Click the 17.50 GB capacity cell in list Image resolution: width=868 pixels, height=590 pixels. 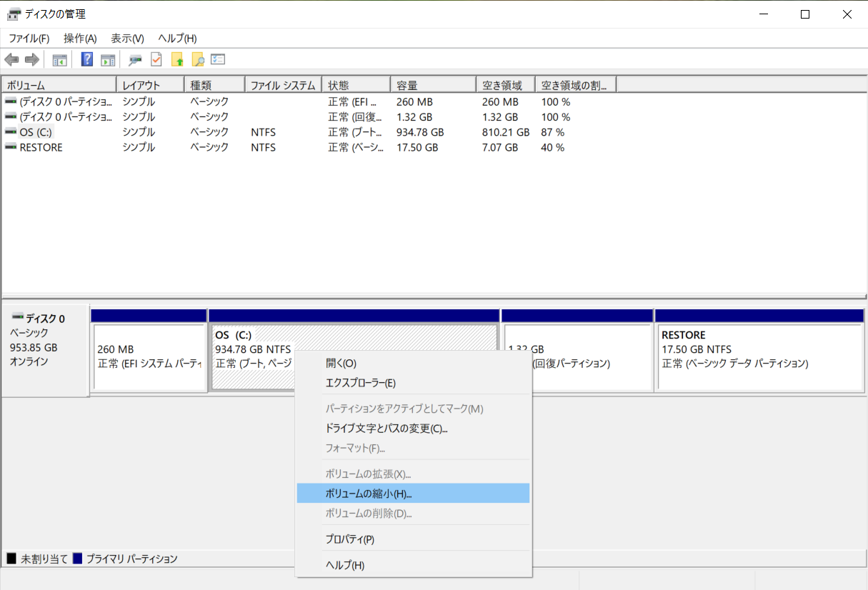[x=417, y=147]
